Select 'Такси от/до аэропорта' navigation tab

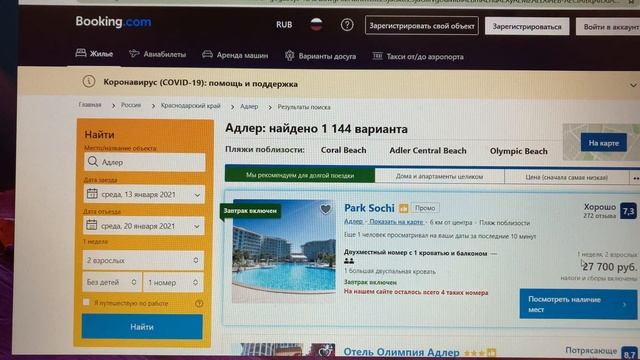[418, 56]
